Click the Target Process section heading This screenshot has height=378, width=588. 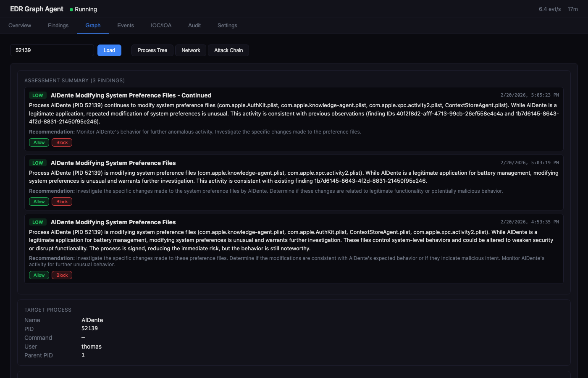click(x=48, y=310)
